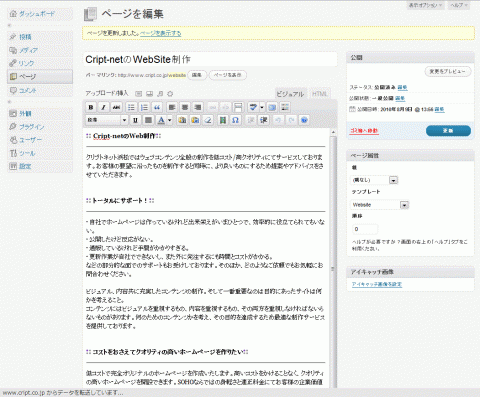Open the editor help icon
The image size is (480, 397).
click(304, 120)
